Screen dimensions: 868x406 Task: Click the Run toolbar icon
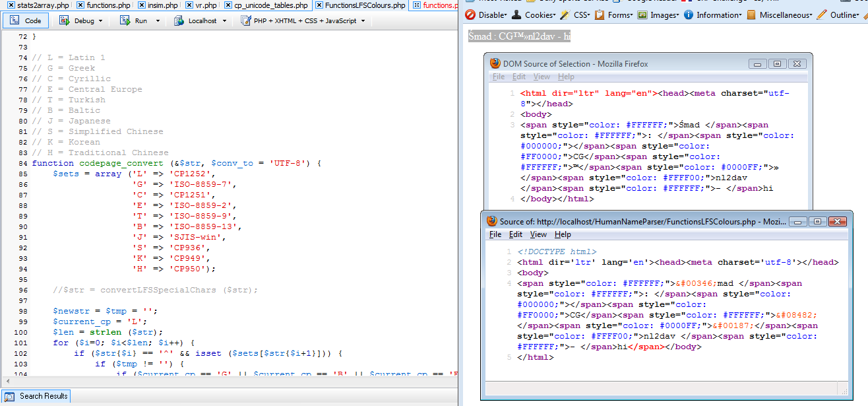point(125,20)
